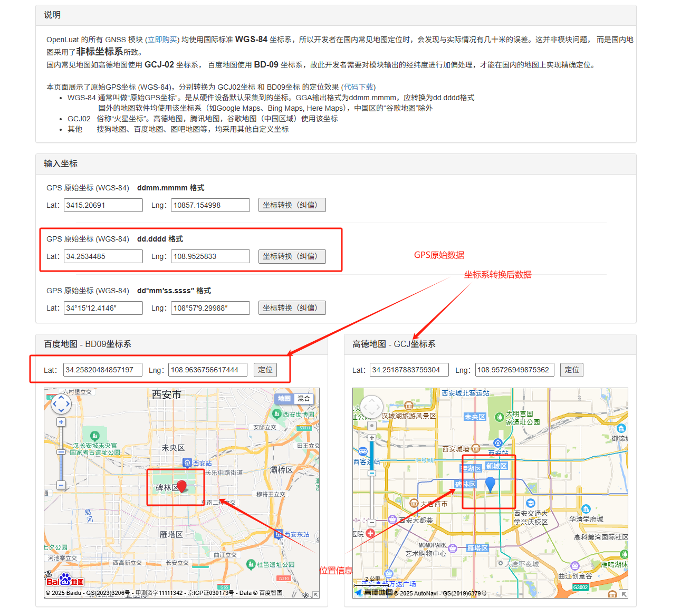Click the Baidu map logo
This screenshot has width=700, height=616.
tap(65, 580)
